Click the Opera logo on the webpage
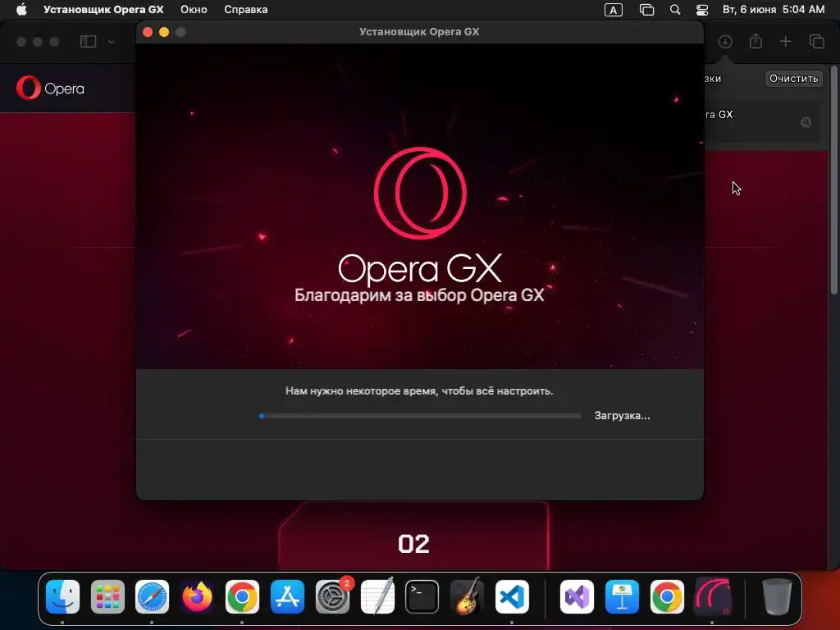The image size is (840, 630). [x=50, y=88]
